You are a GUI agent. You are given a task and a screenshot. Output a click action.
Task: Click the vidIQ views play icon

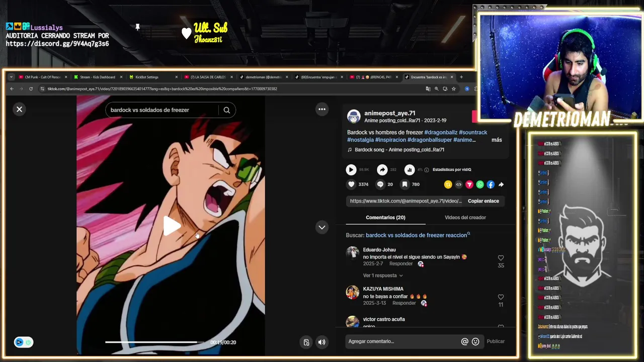click(351, 170)
